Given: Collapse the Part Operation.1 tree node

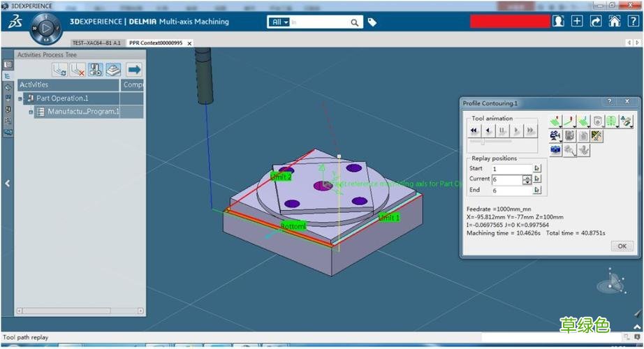Looking at the screenshot, I should [20, 99].
